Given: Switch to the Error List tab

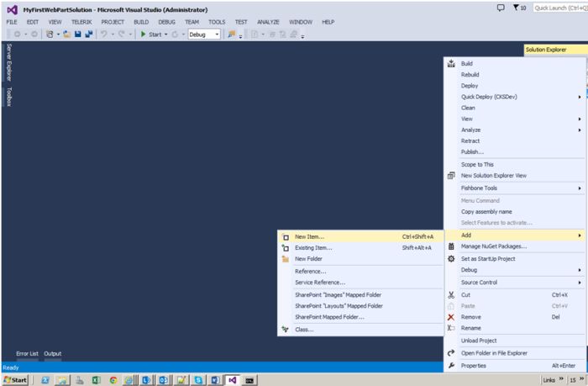Looking at the screenshot, I should point(27,354).
